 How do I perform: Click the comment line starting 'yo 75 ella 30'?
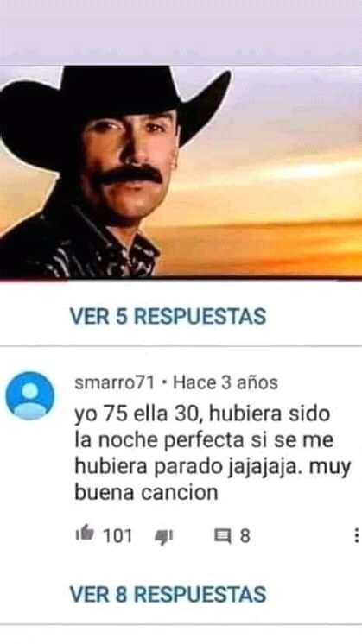(x=202, y=414)
